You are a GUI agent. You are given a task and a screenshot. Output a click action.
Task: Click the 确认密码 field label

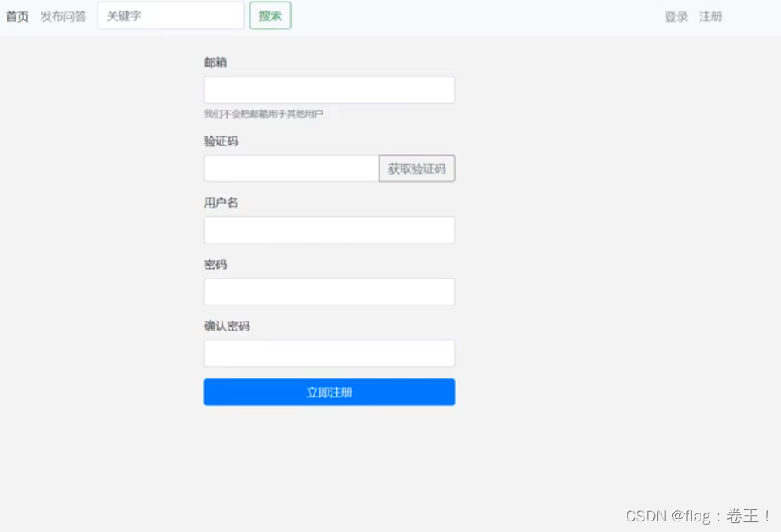226,326
